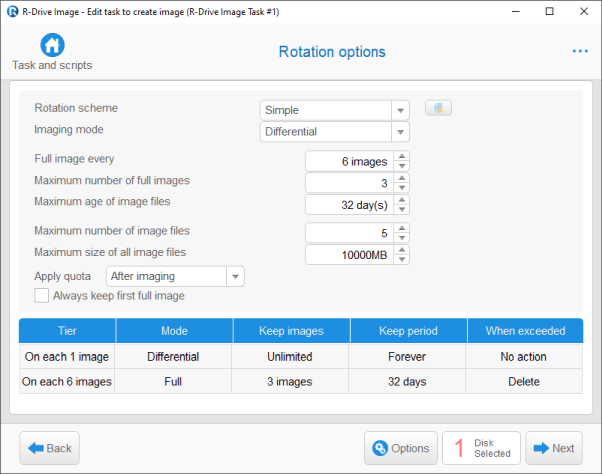Screen dimensions: 602x474
Task: Click the Unlimited cell
Action: coord(290,357)
